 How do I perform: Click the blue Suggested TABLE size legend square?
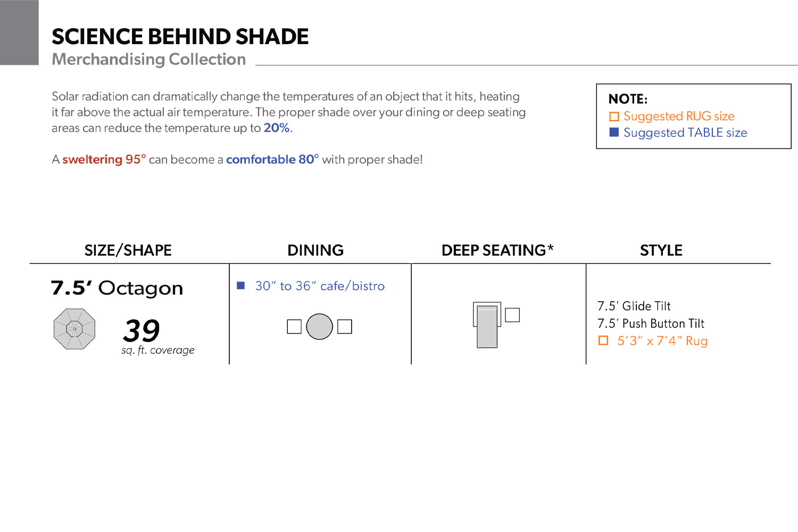[614, 132]
